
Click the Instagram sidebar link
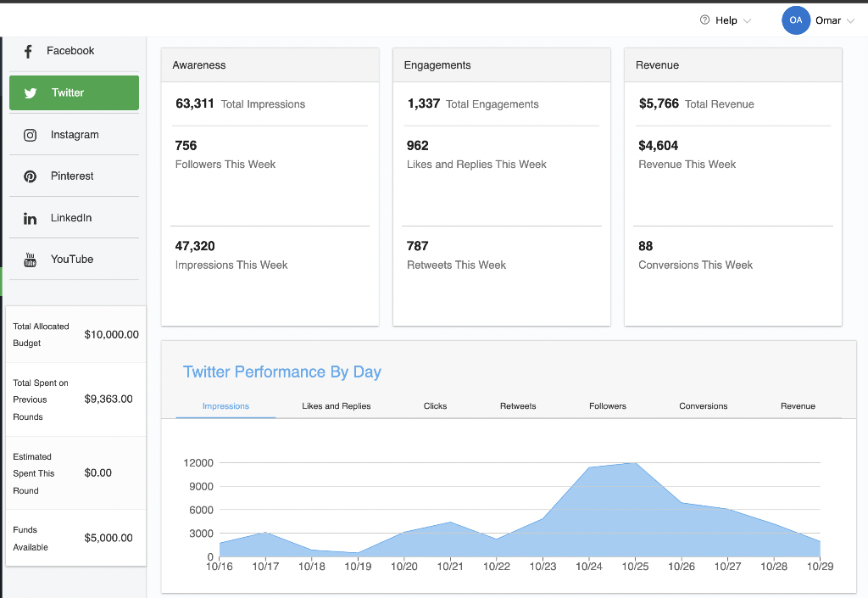(x=75, y=135)
